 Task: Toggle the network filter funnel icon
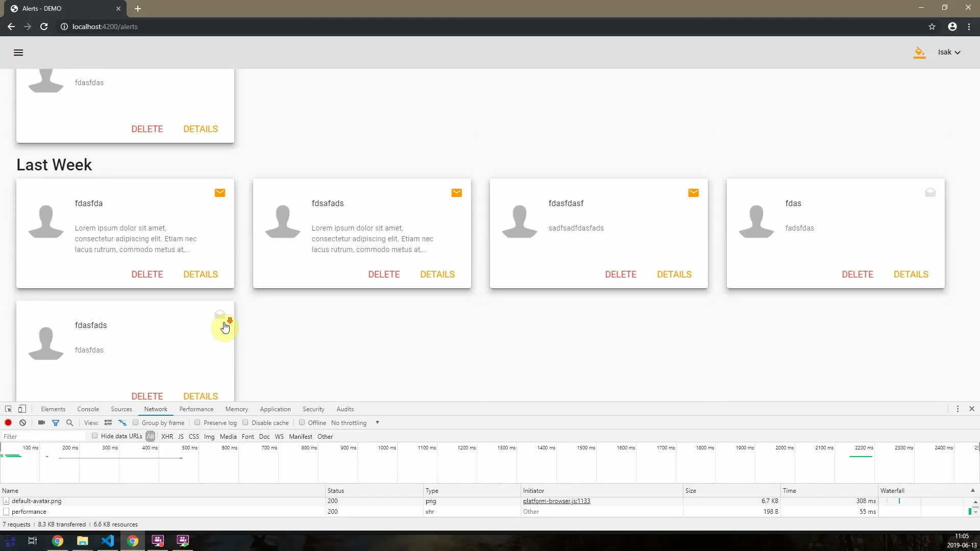pyautogui.click(x=56, y=423)
